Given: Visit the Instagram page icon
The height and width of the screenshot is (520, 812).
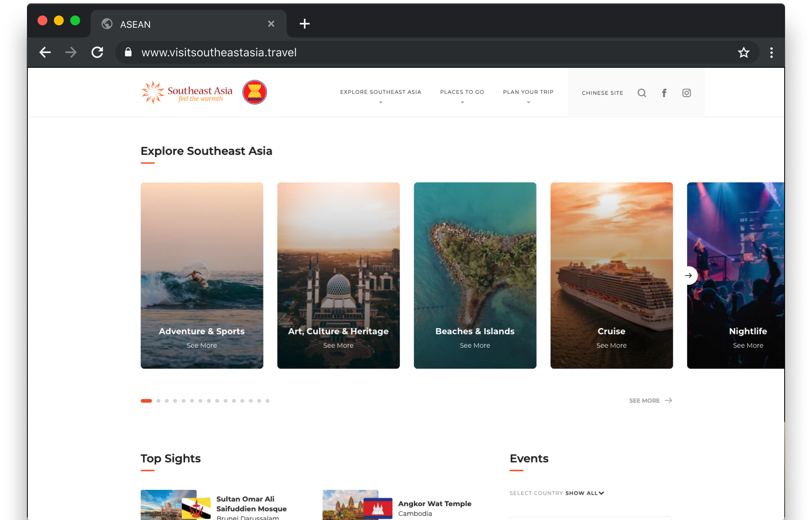Looking at the screenshot, I should tap(687, 93).
